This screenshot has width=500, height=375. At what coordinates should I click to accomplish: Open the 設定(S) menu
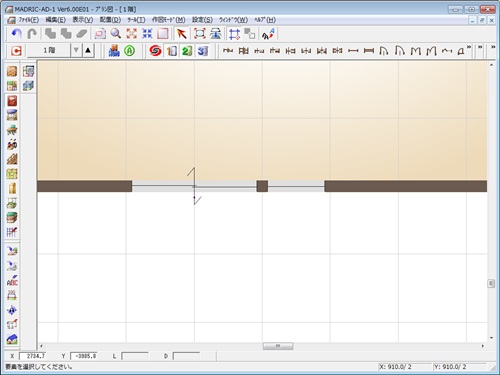[202, 20]
